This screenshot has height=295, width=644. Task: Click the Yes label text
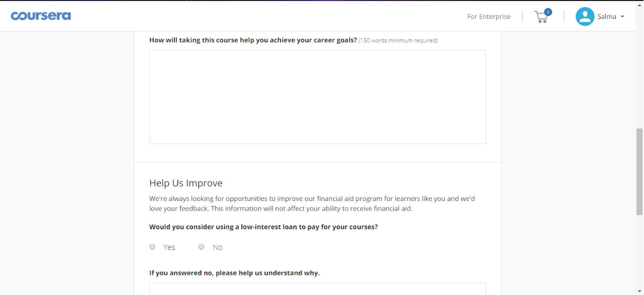[169, 247]
